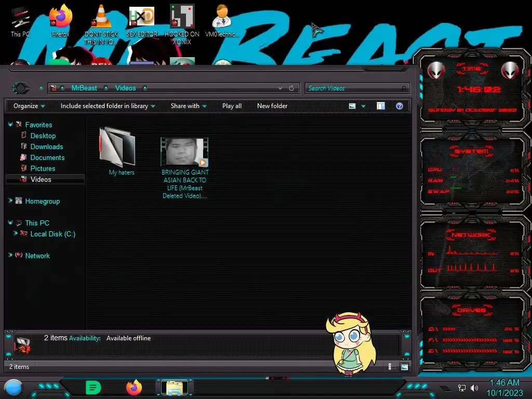The width and height of the screenshot is (532, 399).
Task: Click the Star Butterfly desktop character
Action: click(351, 344)
